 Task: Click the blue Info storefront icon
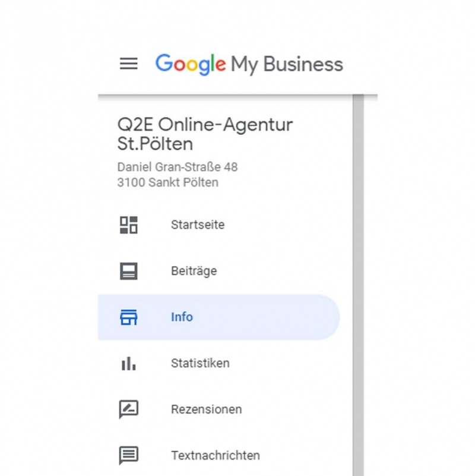point(129,317)
